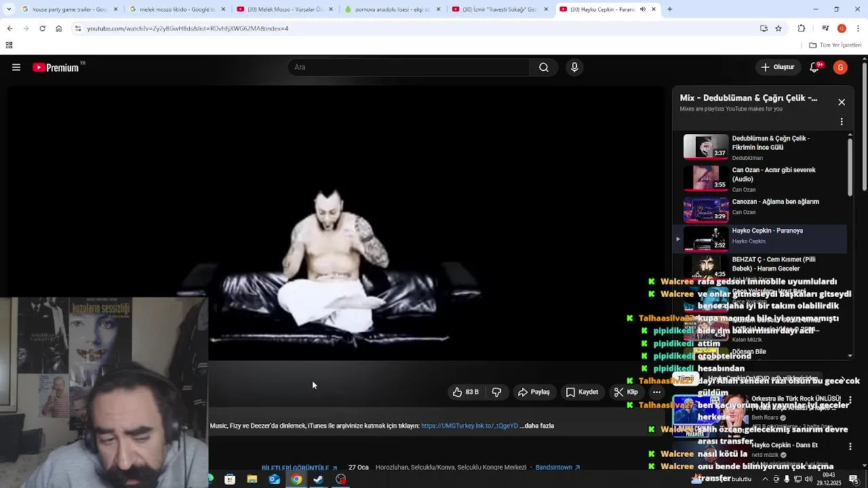Screen dimensions: 868x488
Task: Open YouTube notifications bell
Action: [x=815, y=67]
